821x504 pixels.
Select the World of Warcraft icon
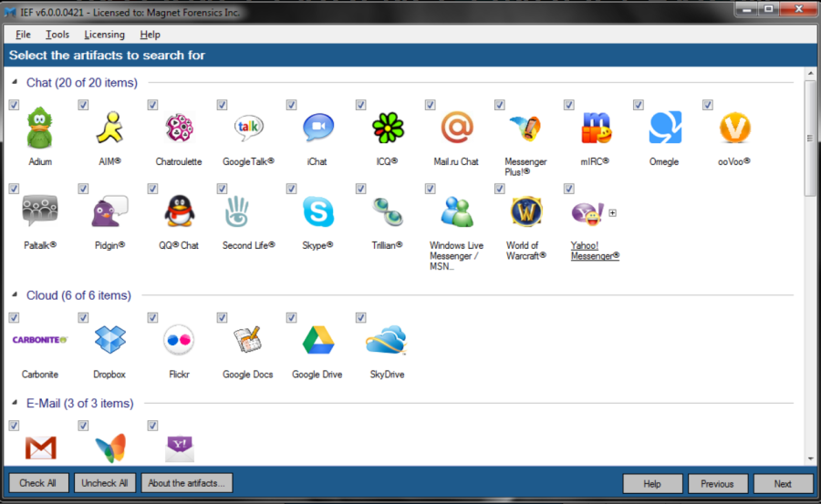click(x=525, y=211)
